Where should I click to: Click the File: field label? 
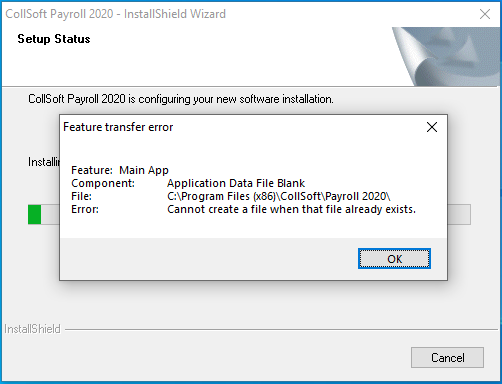[81, 196]
